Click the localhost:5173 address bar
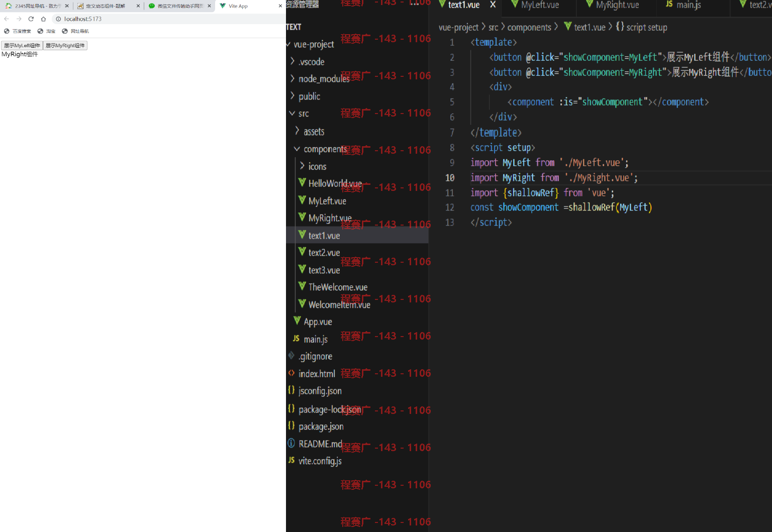Image resolution: width=772 pixels, height=532 pixels. [x=168, y=19]
